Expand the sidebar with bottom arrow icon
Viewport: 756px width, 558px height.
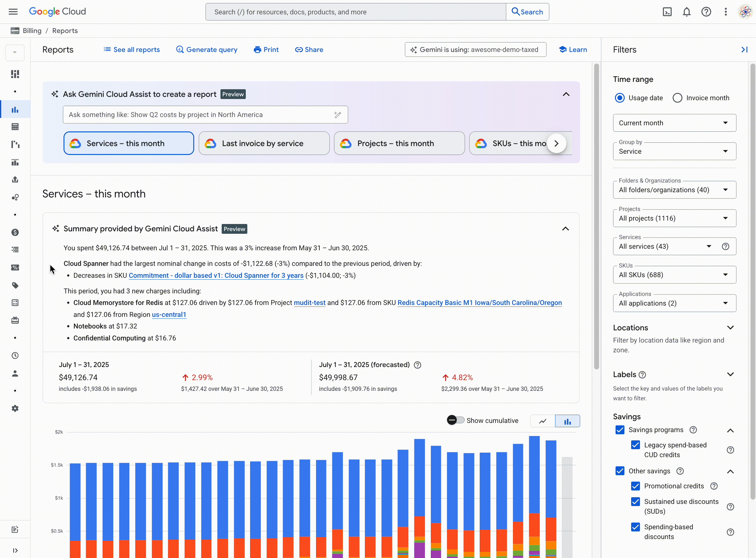coord(15,551)
